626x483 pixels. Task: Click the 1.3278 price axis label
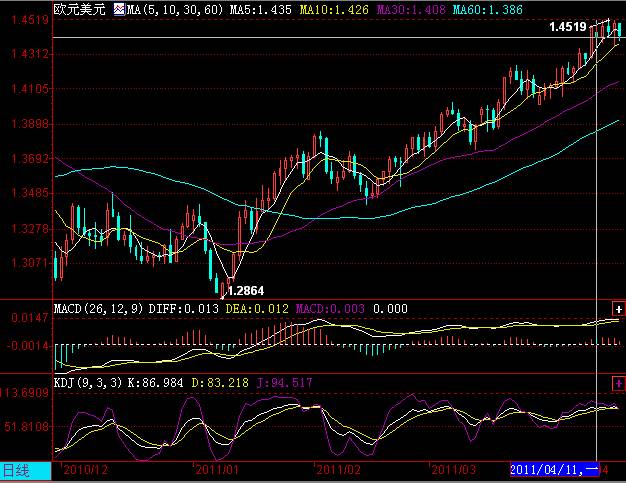(30, 229)
